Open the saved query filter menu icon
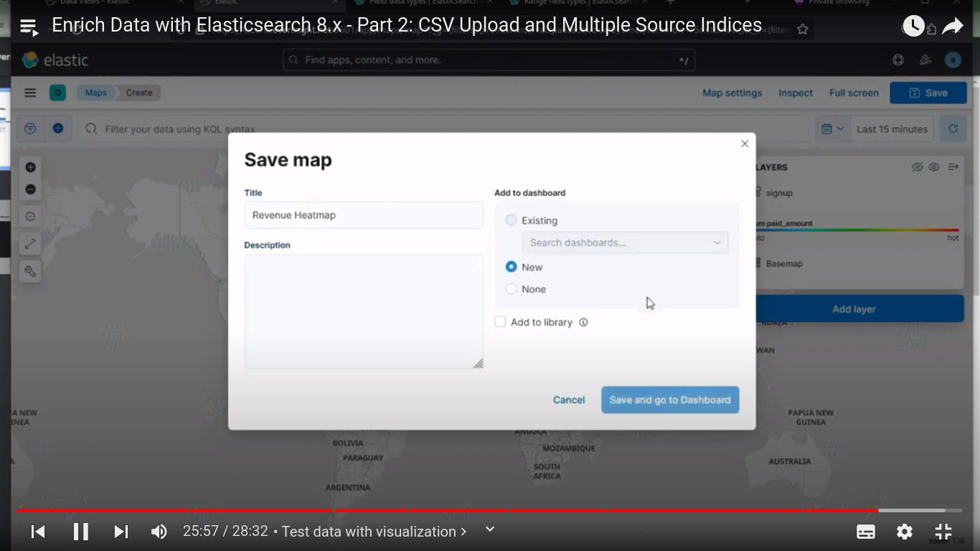980x551 pixels. 30,128
